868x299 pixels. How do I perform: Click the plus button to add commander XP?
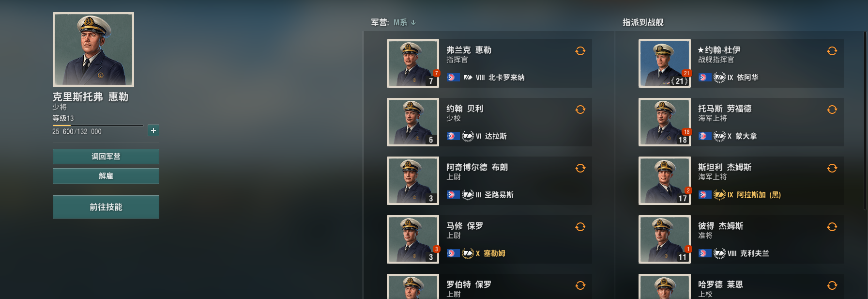pos(153,130)
